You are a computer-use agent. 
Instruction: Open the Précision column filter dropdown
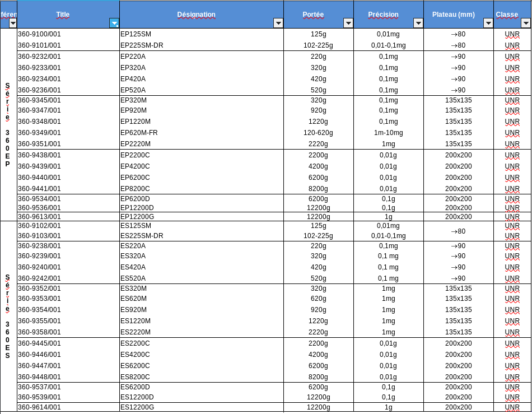pyautogui.click(x=418, y=23)
